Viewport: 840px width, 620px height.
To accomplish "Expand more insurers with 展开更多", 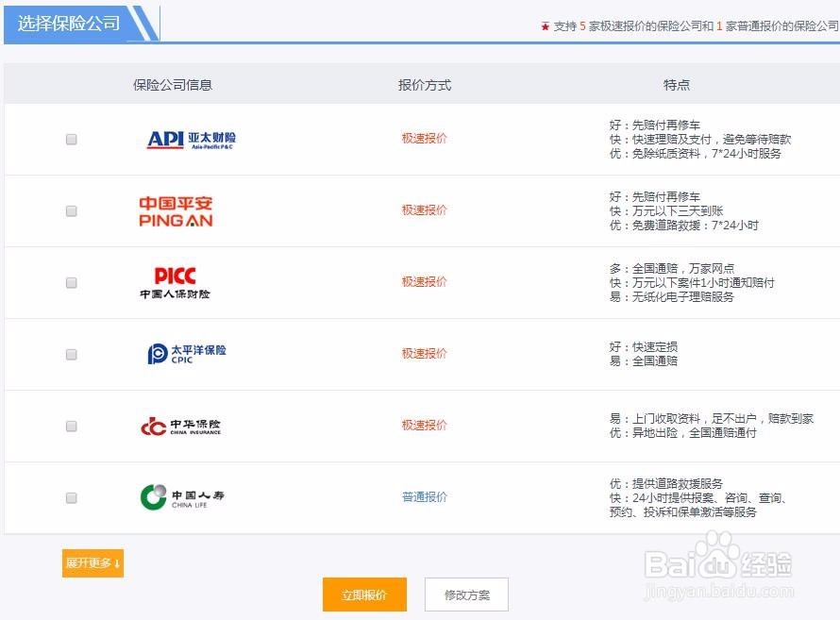I will [x=92, y=563].
